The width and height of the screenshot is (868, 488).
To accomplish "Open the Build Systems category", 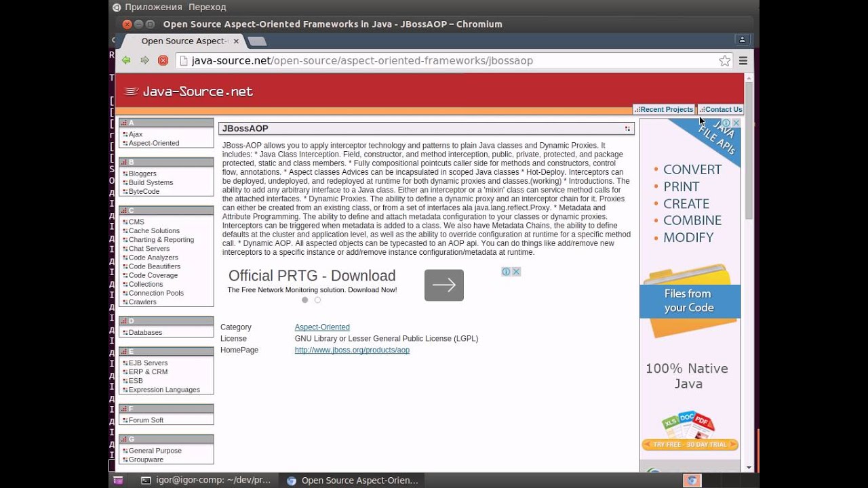I will click(x=151, y=182).
